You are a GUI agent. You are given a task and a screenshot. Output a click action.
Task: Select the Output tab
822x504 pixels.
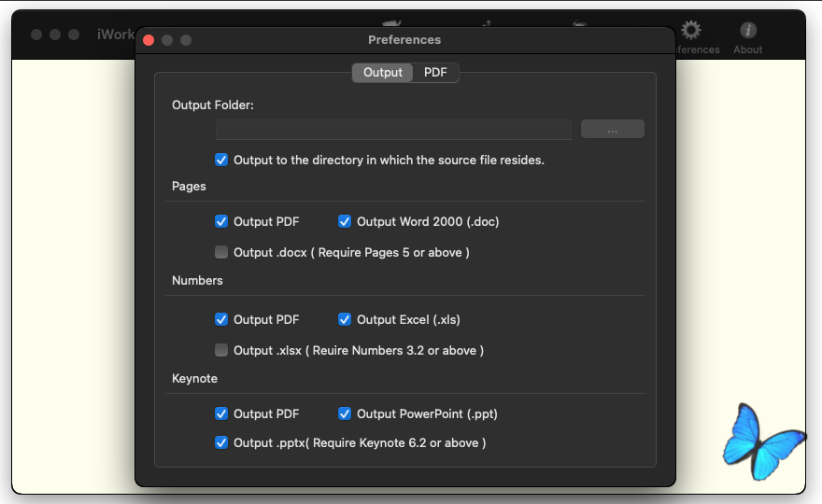pyautogui.click(x=383, y=72)
